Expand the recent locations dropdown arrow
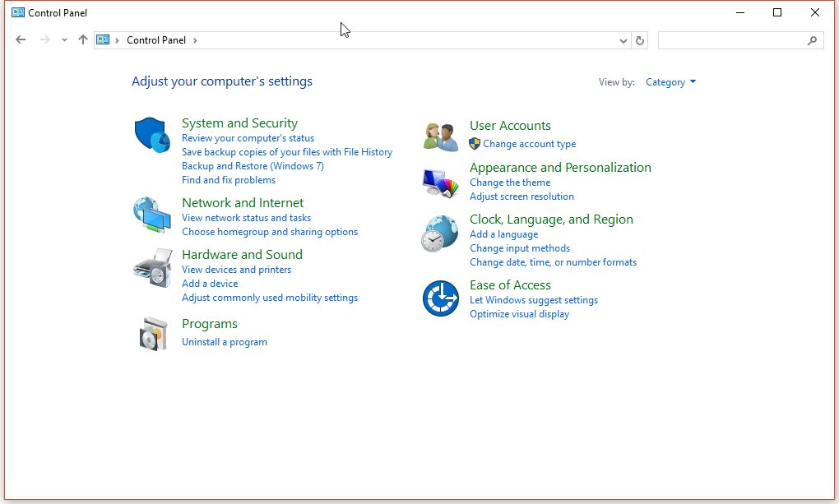839x504 pixels. [x=64, y=40]
